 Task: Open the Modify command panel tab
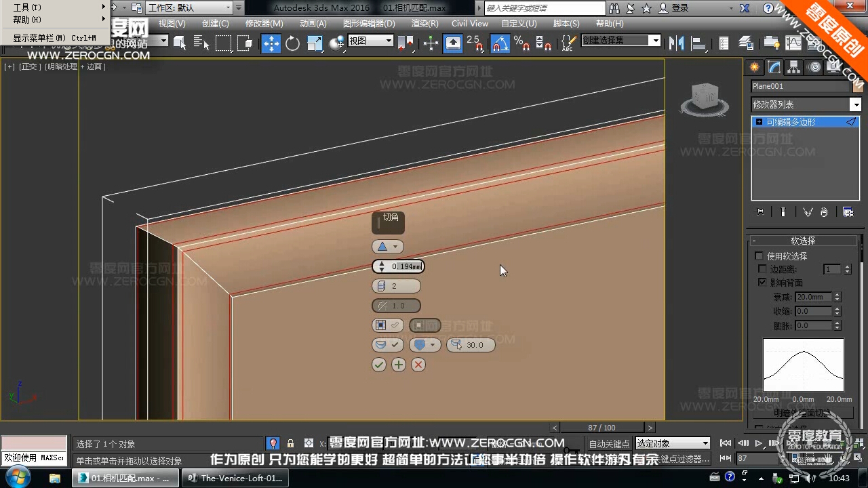click(x=774, y=67)
